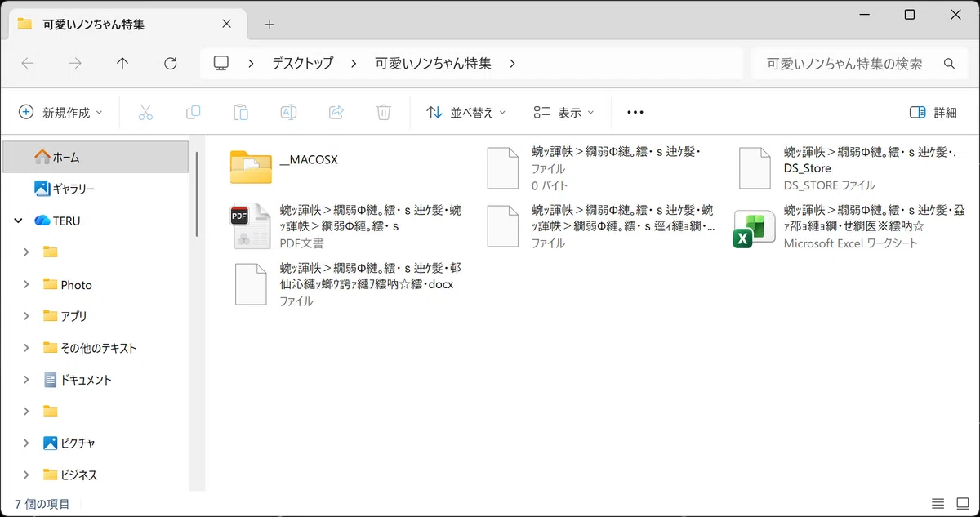
Task: Collapse the TERU OneDrive tree node
Action: click(18, 221)
